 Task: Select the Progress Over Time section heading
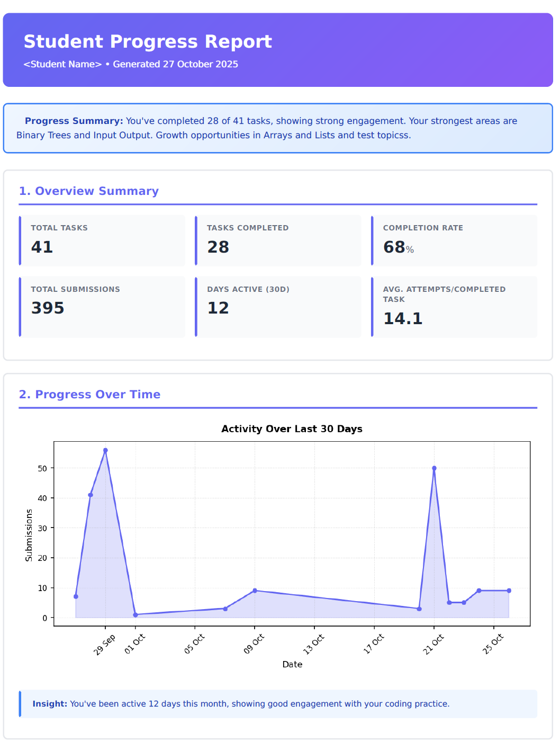coord(90,395)
